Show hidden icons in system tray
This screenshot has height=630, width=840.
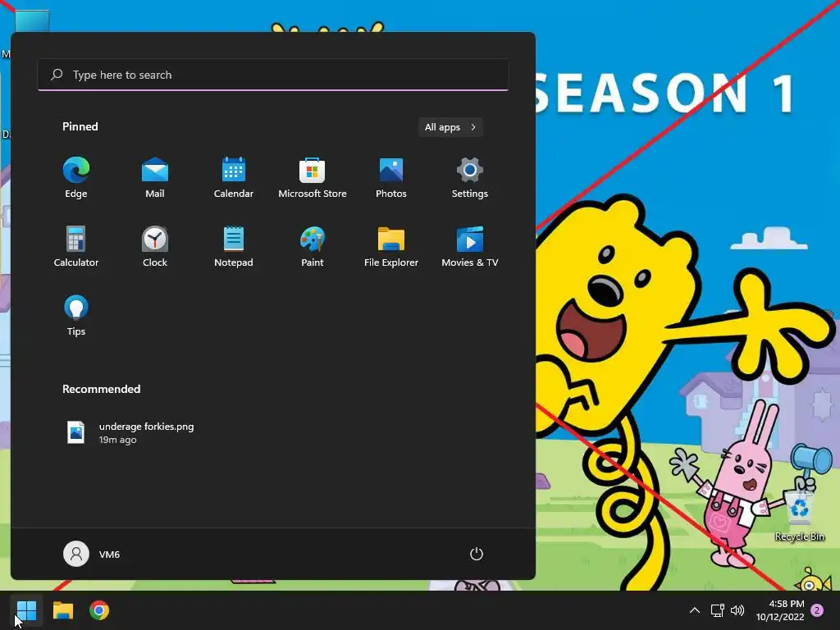click(694, 610)
